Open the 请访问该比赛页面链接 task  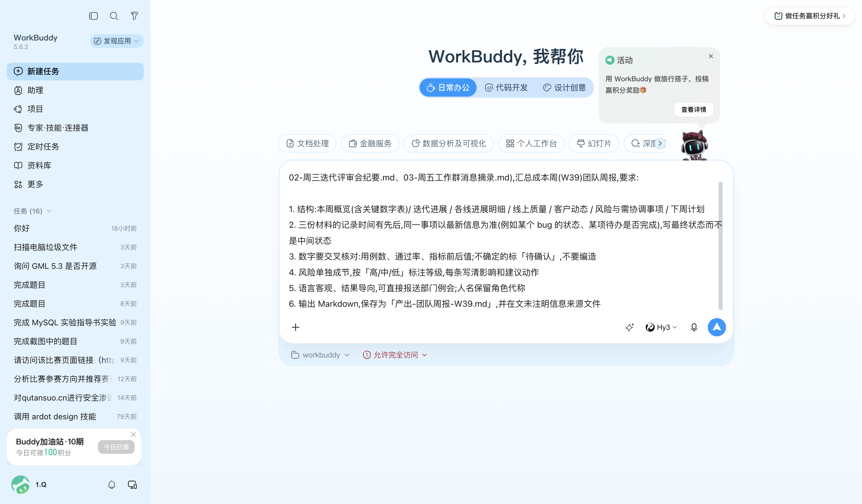tap(75, 360)
